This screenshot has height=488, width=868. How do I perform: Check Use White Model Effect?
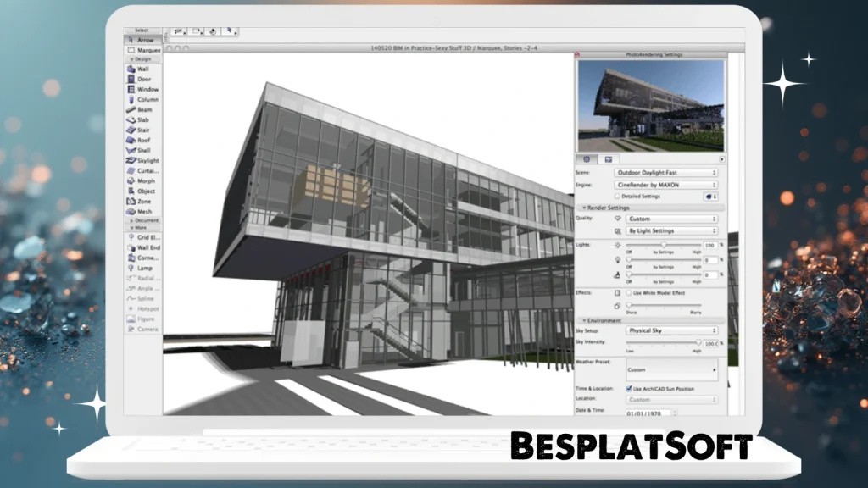pos(627,293)
